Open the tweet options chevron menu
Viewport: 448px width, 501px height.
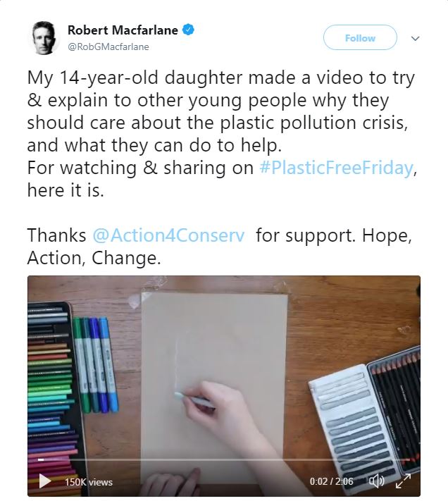coord(415,38)
